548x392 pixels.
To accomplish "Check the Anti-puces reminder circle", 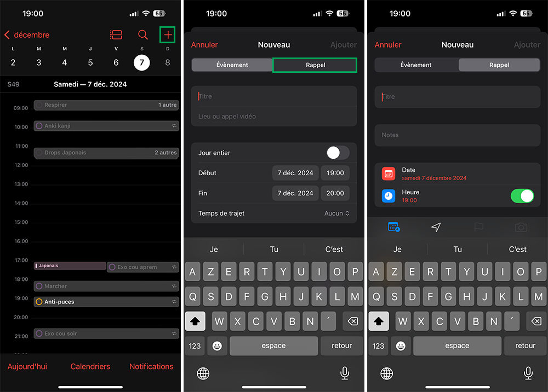I will pyautogui.click(x=39, y=302).
